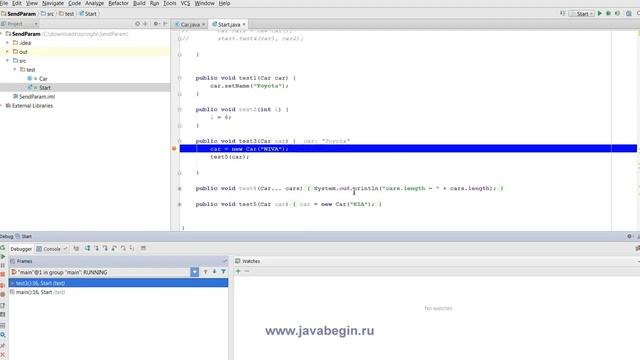Click next frame down arrow
Viewport: 640px width, 360px height.
coord(214,272)
